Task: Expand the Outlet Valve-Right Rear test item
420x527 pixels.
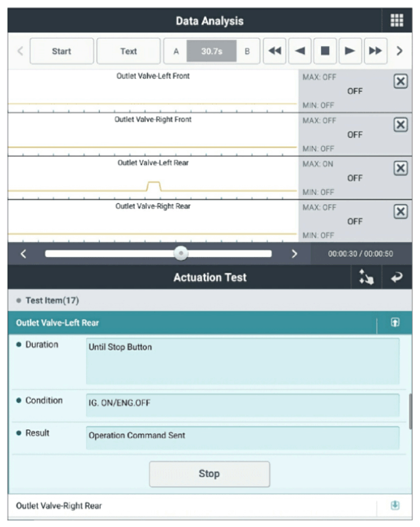Action: click(394, 505)
